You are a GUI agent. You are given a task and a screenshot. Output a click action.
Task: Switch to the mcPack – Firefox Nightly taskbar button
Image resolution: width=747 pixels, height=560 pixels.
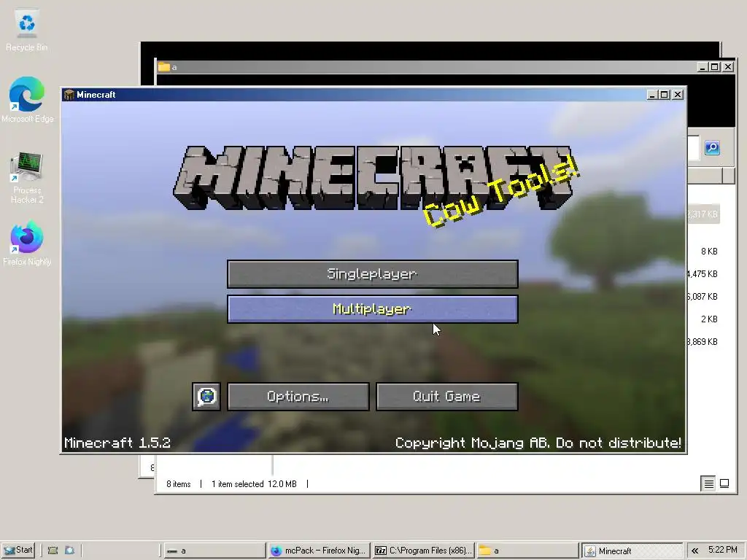click(x=319, y=551)
